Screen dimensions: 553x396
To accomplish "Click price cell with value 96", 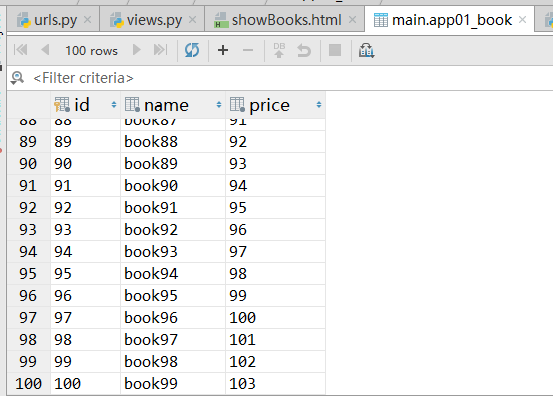I will [275, 230].
